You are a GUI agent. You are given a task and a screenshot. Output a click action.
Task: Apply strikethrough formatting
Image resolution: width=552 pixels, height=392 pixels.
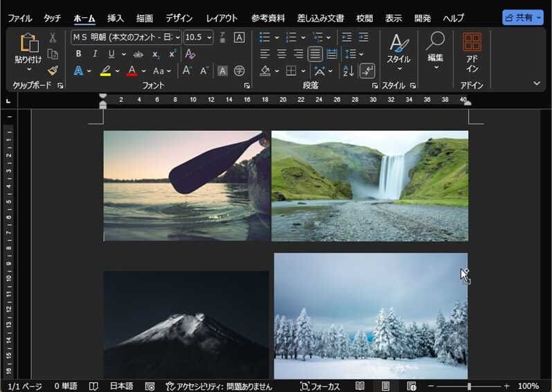[x=139, y=54]
